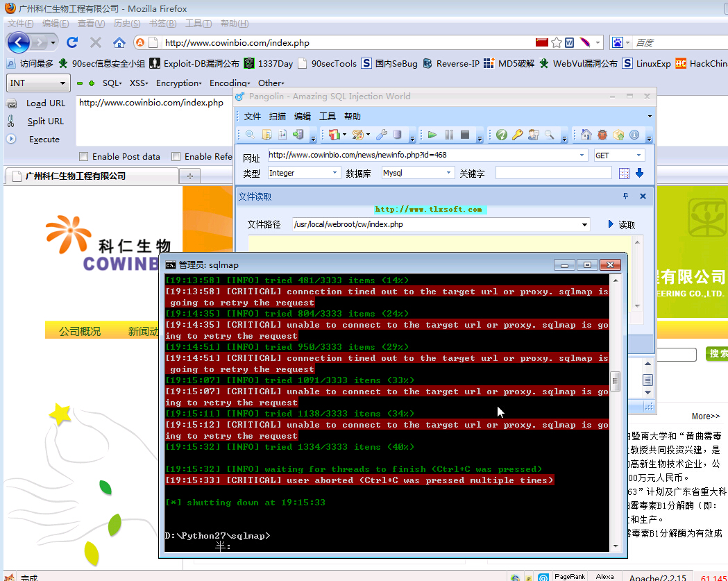Click the 公司概况 website nav link
Viewport: 728px width, 581px height.
[x=80, y=332]
